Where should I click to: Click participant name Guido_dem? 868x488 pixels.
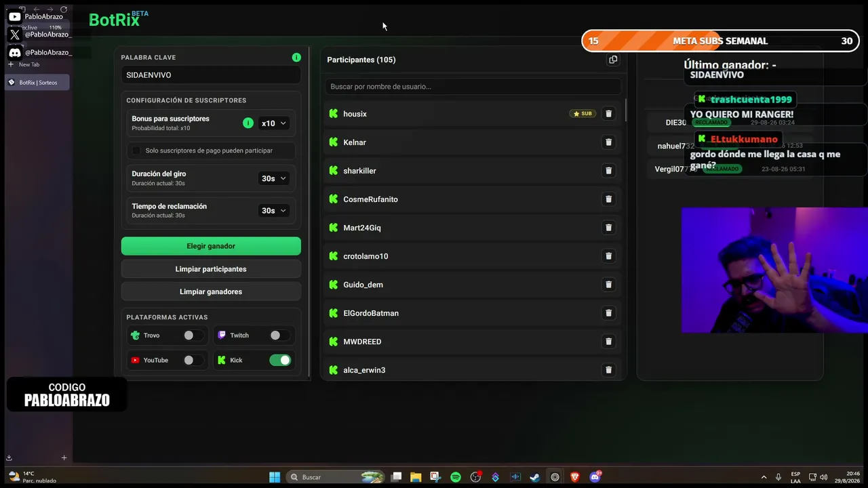363,285
